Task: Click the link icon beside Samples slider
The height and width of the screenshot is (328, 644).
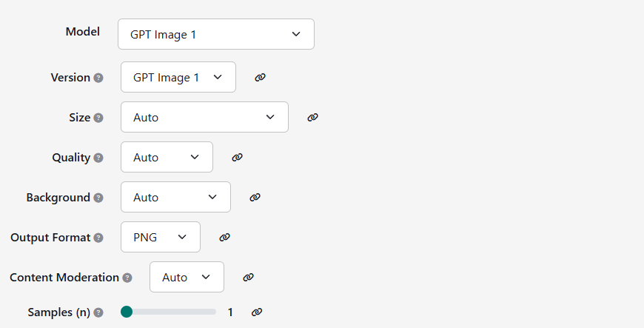Action: coord(256,312)
